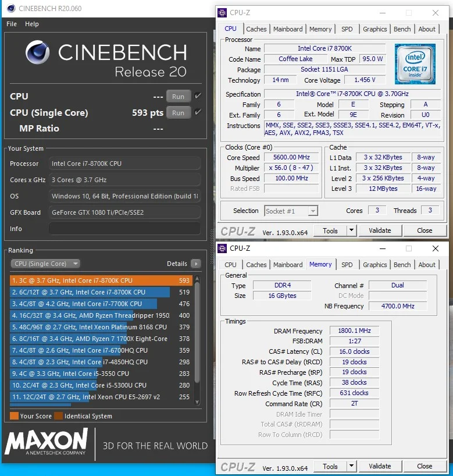Select ranking row 7 Intel Core i7-6700HQ
This screenshot has height=476, width=453.
(x=101, y=350)
